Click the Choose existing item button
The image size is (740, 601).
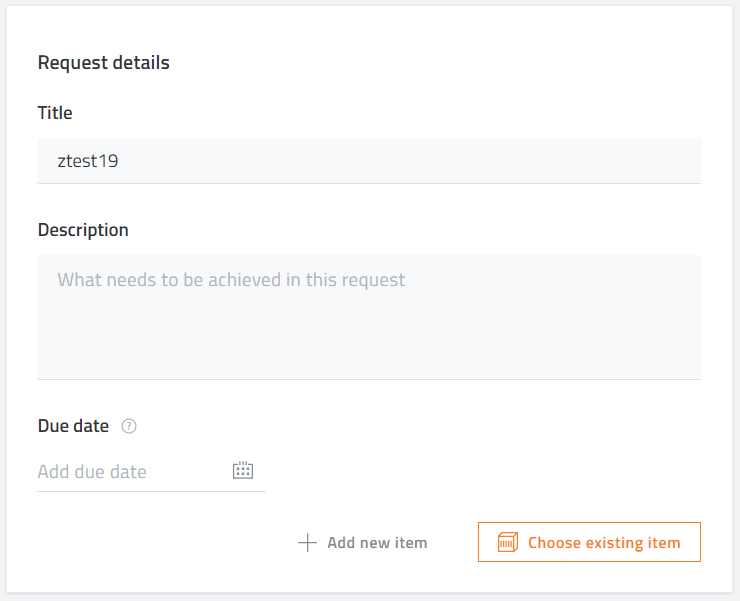point(589,542)
